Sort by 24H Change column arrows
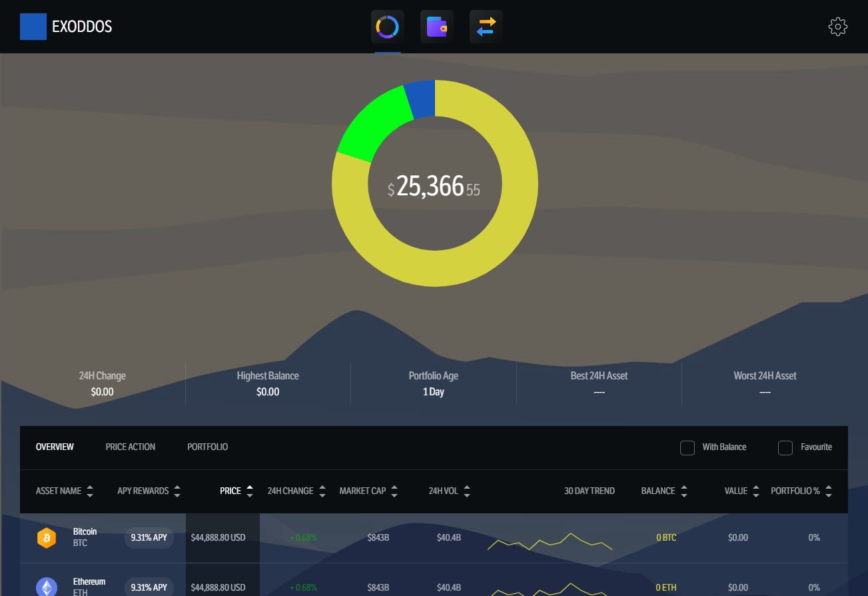The height and width of the screenshot is (596, 868). (322, 491)
